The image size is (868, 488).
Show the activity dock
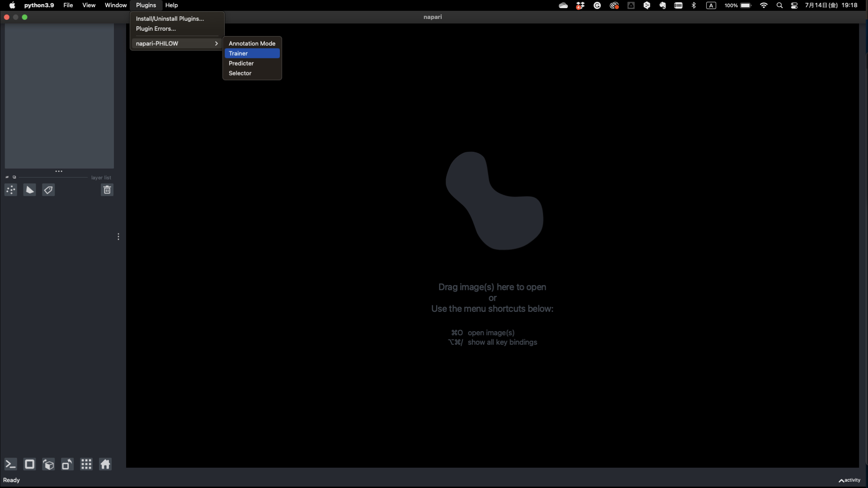tap(849, 480)
